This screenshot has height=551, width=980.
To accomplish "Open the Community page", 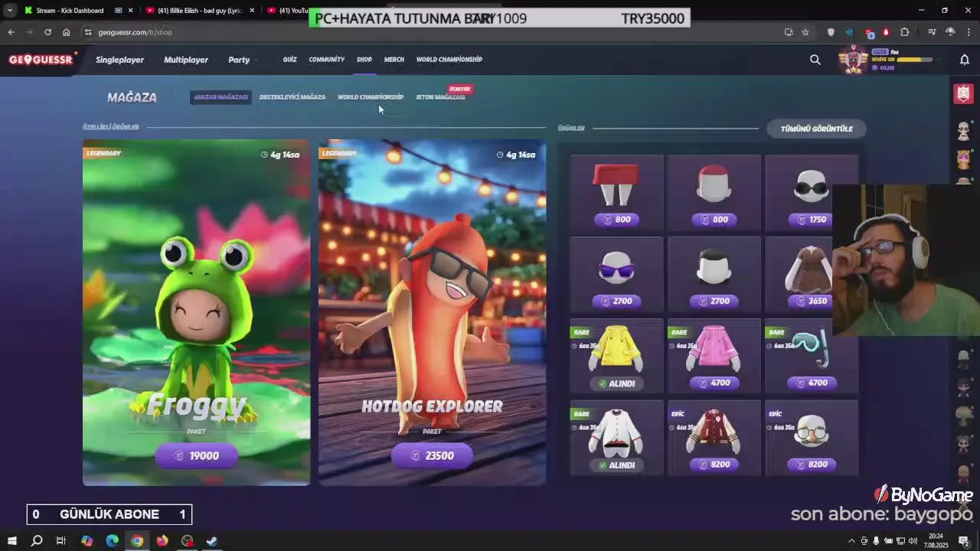I will coord(327,60).
